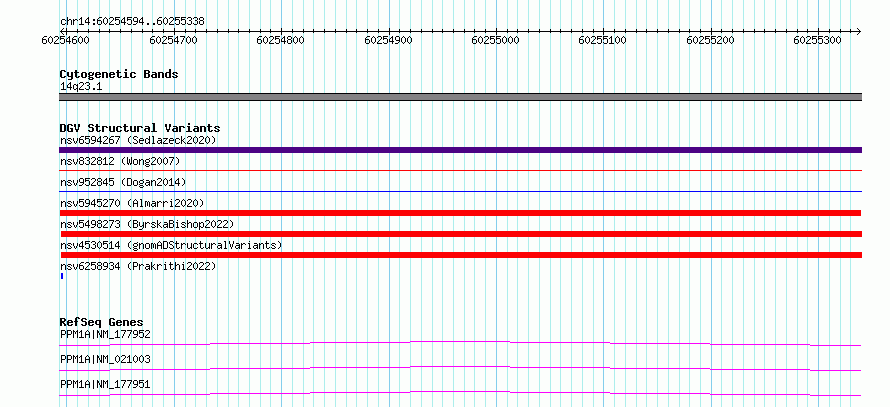The height and width of the screenshot is (407, 890).
Task: Click ruler position 60255200
Action: click(711, 40)
